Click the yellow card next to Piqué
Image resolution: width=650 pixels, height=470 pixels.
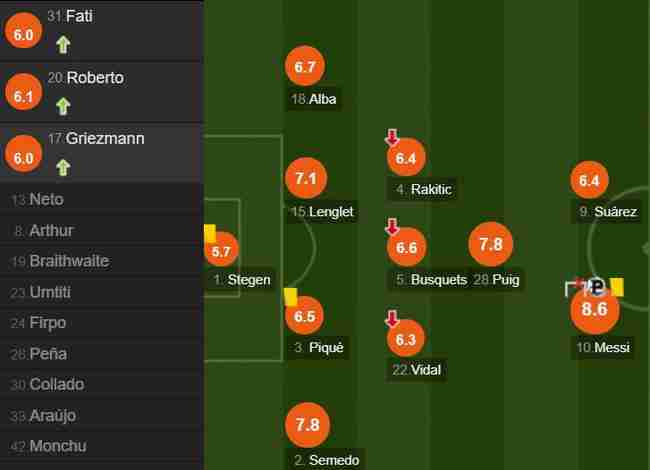coord(291,297)
